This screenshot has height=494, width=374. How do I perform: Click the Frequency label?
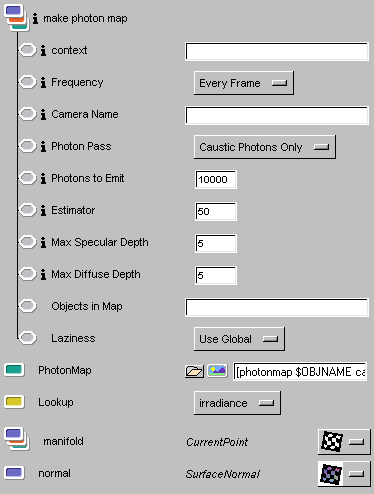pos(77,83)
